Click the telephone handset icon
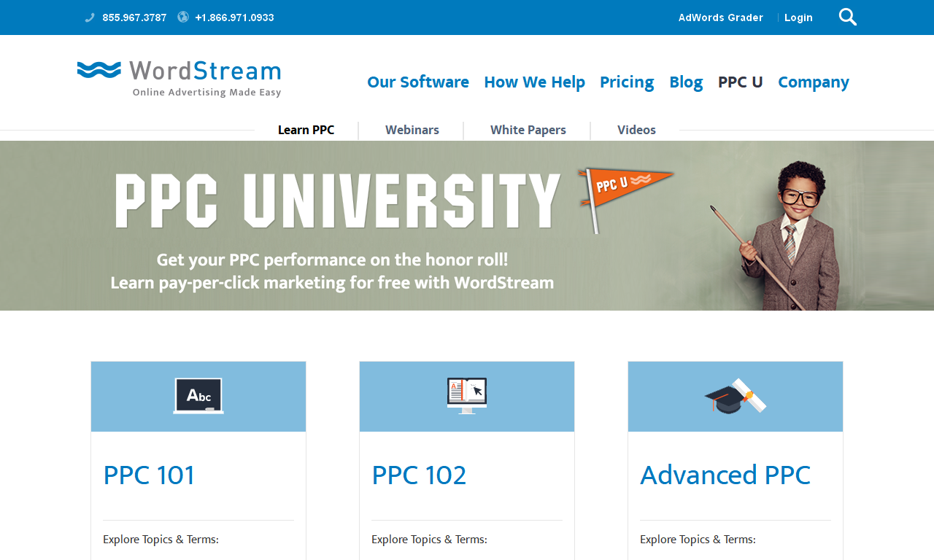This screenshot has width=934, height=560. point(90,17)
